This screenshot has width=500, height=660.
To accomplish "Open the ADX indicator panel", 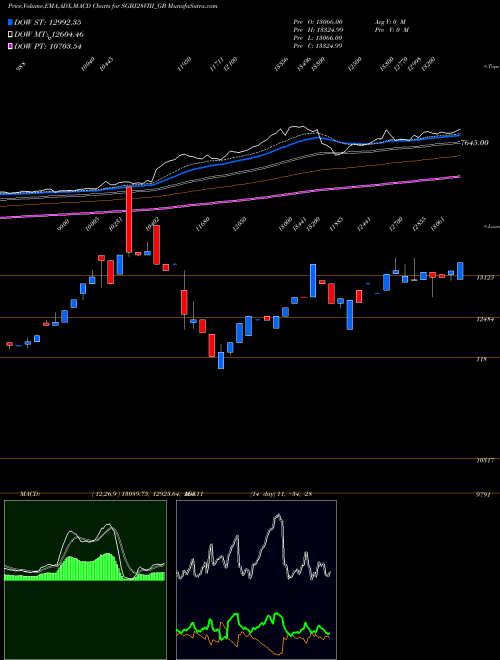I will point(256,580).
